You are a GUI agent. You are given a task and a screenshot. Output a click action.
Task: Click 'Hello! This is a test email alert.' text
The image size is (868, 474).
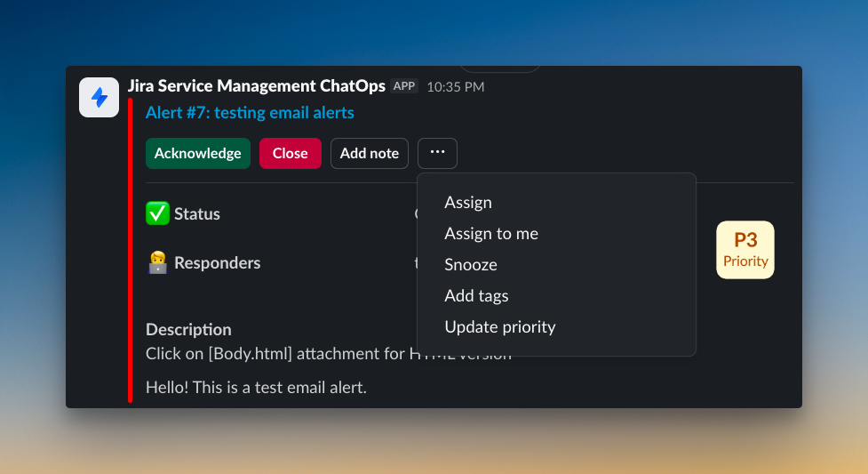256,387
